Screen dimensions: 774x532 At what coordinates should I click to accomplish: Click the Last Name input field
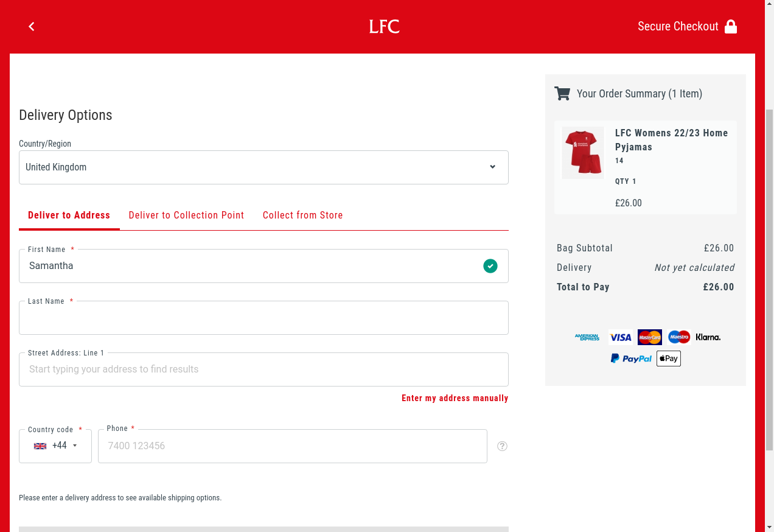tap(263, 318)
